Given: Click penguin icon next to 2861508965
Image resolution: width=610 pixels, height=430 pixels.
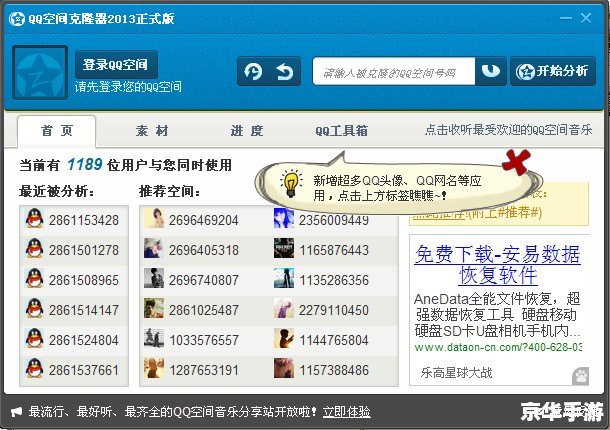Looking at the screenshot, I should tap(34, 279).
